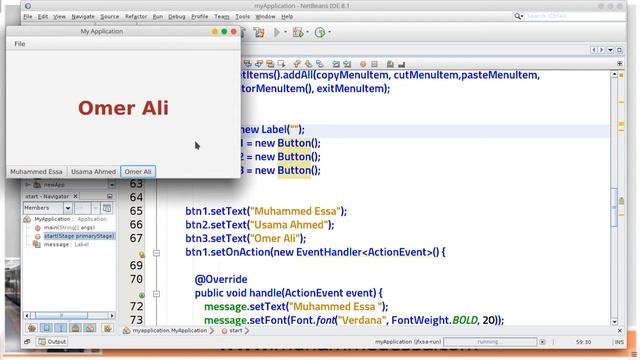The height and width of the screenshot is (360, 640).
Task: Click the Previous Bookmark editor icon
Action: (297, 64)
